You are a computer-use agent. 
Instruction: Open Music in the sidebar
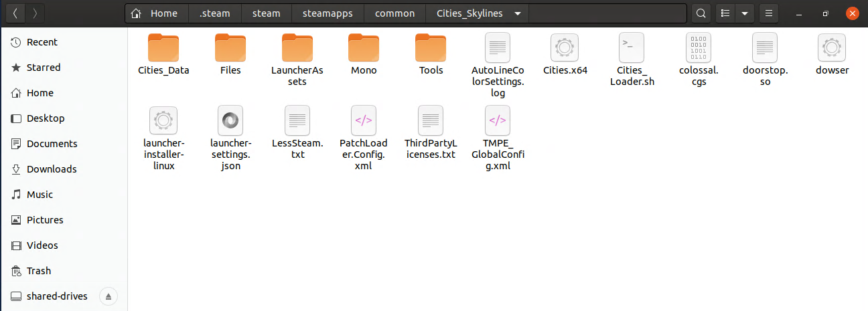click(x=64, y=195)
